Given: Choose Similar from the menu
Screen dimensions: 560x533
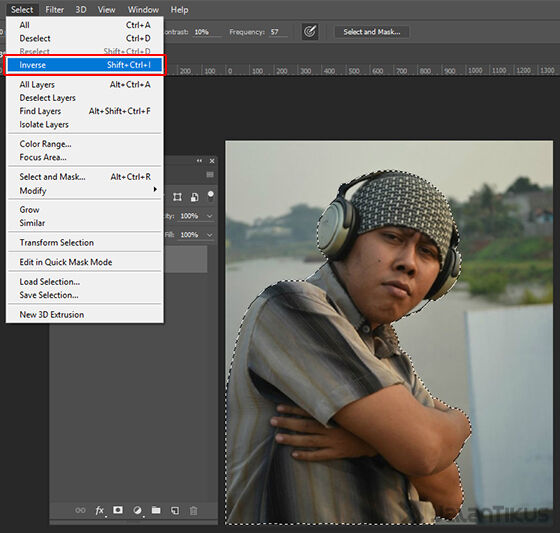Looking at the screenshot, I should 85,223.
